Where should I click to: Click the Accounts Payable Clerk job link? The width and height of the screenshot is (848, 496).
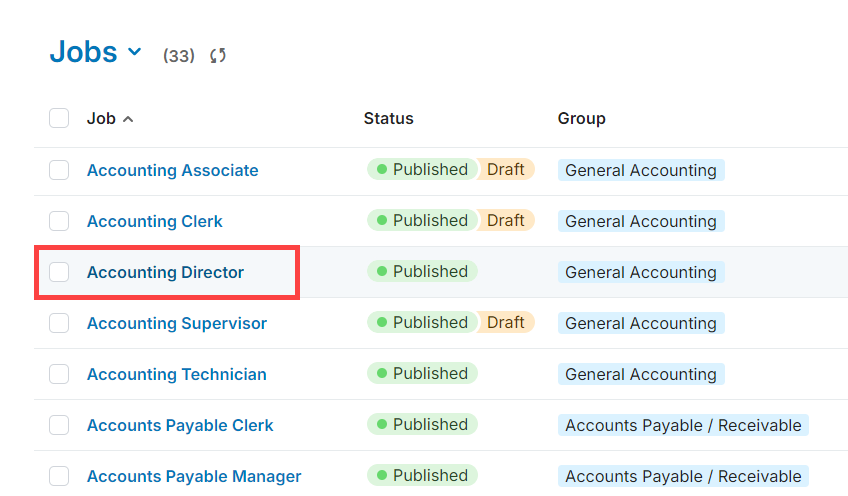[x=179, y=425]
